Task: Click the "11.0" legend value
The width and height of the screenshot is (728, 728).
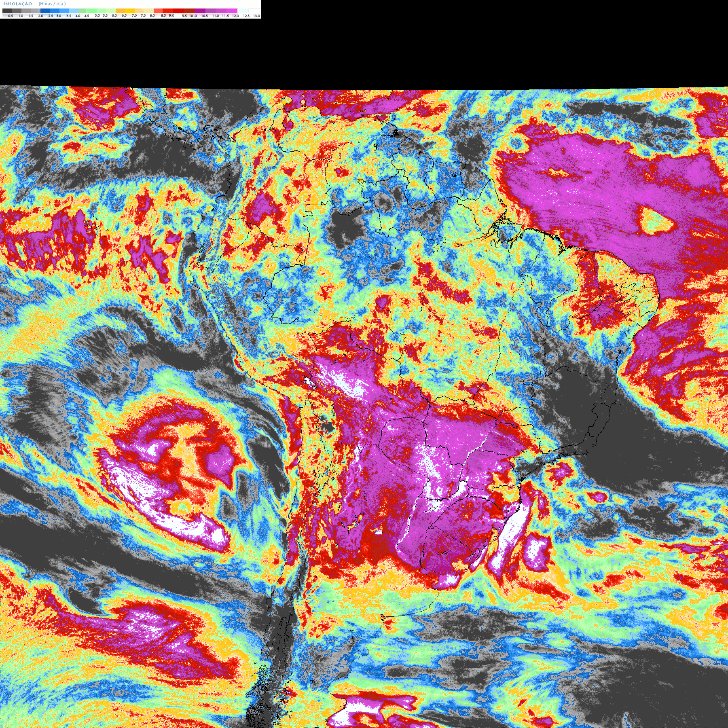Action: click(216, 16)
